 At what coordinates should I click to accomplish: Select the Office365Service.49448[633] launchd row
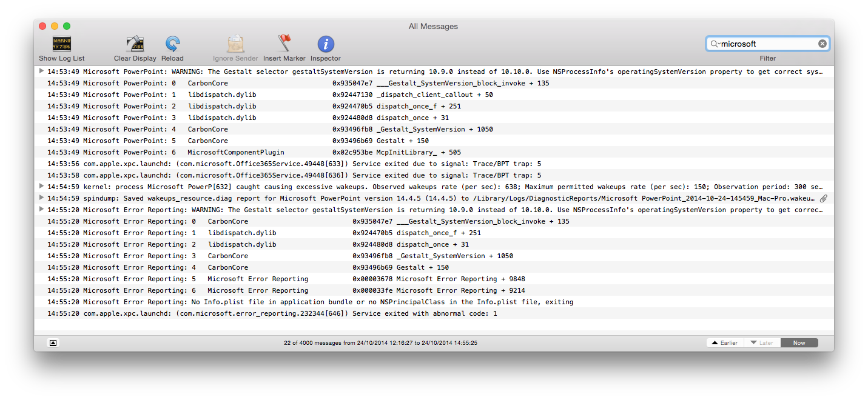coord(434,164)
